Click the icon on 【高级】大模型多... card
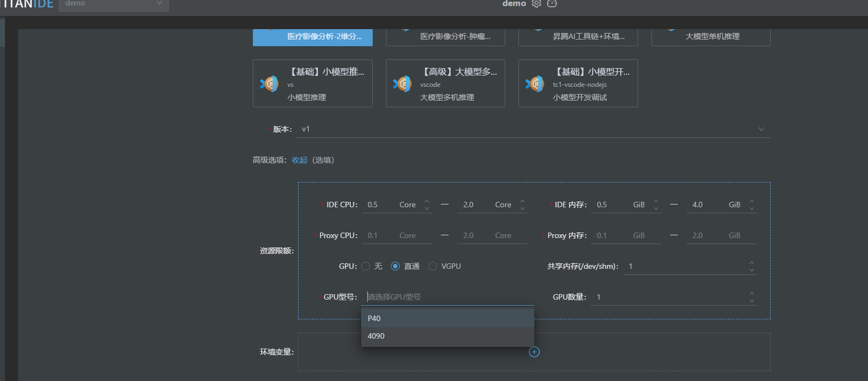This screenshot has width=868, height=381. coord(402,84)
